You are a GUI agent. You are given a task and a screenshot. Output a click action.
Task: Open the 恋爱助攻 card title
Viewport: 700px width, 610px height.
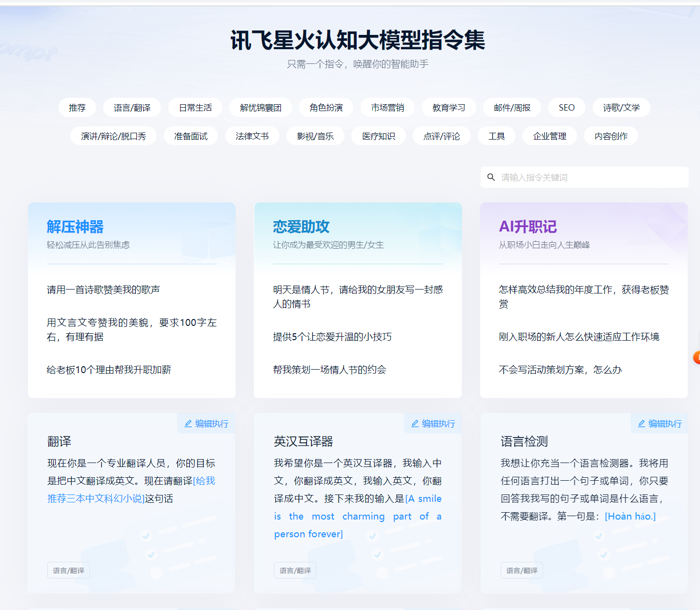[302, 227]
